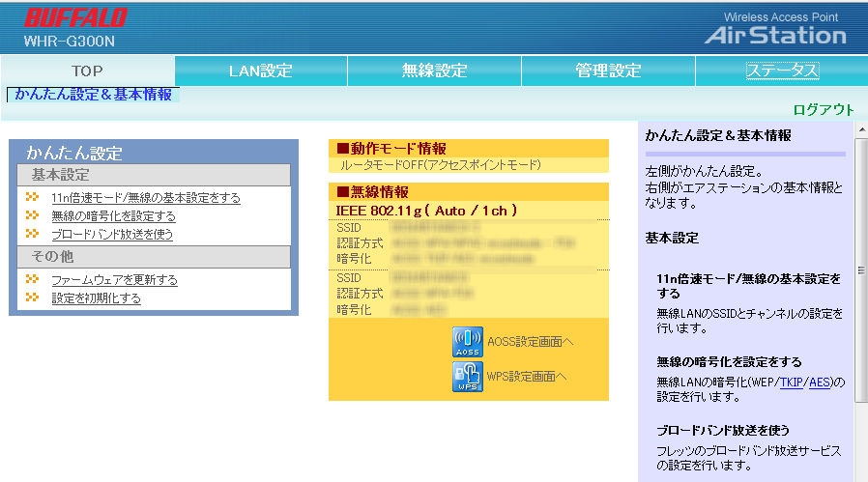Screen dimensions: 868x482
Task: Log out via the ログアウト link
Action: pos(824,109)
